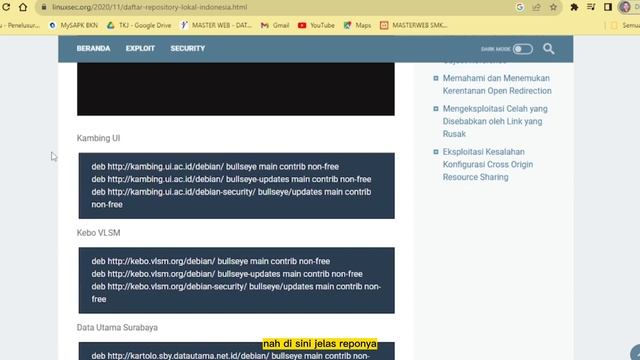Open the profile avatar in the toolbar
This screenshot has width=640, height=360.
tap(625, 7)
